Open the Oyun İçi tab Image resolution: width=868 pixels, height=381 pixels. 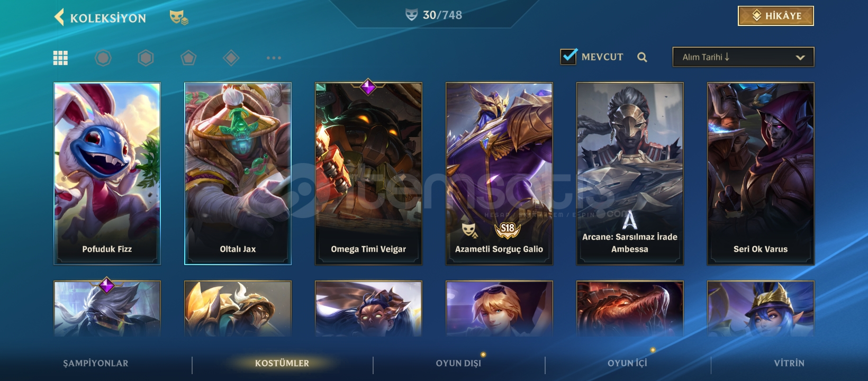point(627,363)
